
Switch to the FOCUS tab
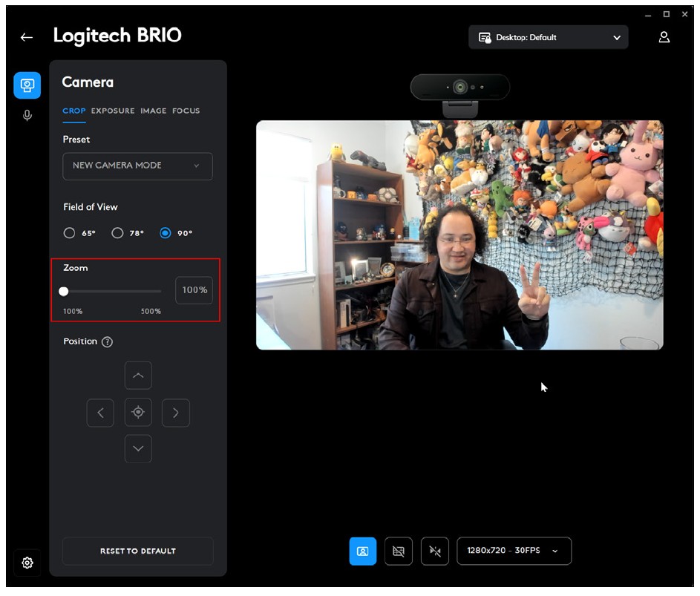[186, 111]
